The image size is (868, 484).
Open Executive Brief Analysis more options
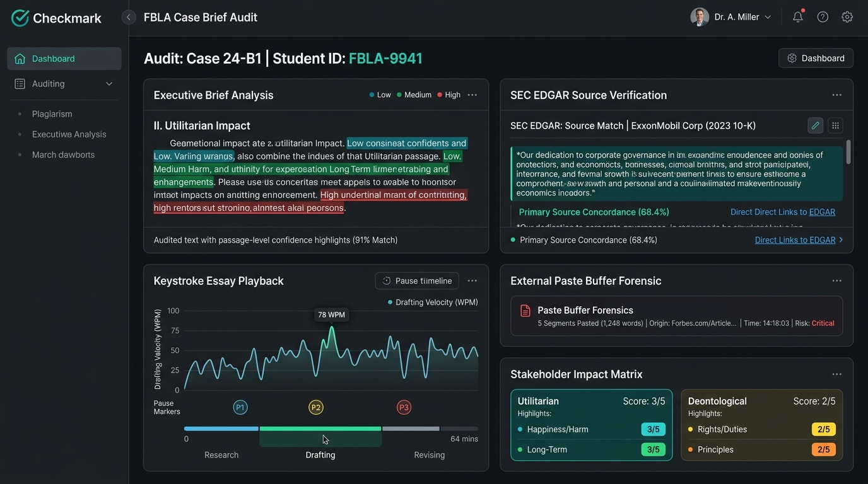coord(472,95)
